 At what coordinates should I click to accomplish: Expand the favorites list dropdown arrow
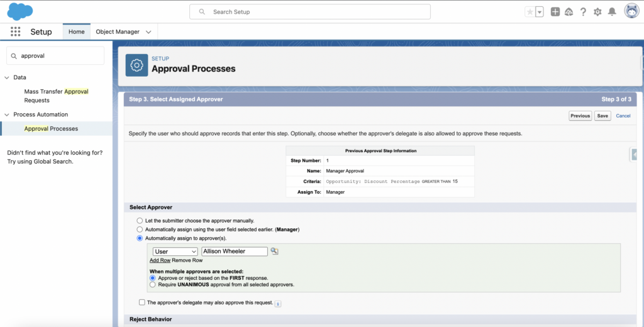point(540,12)
